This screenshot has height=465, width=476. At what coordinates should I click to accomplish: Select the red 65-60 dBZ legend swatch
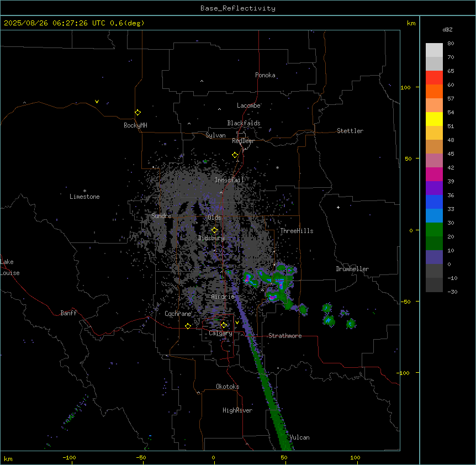(x=434, y=78)
